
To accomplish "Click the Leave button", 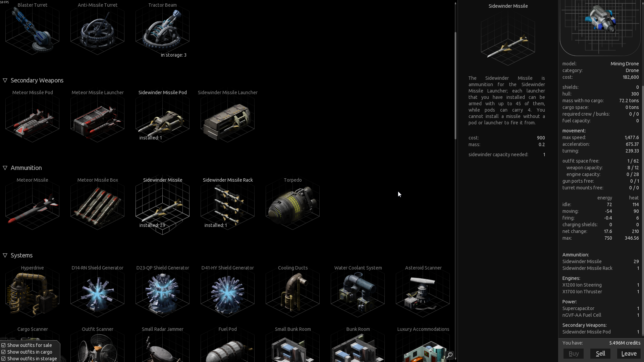I will pos(629,354).
